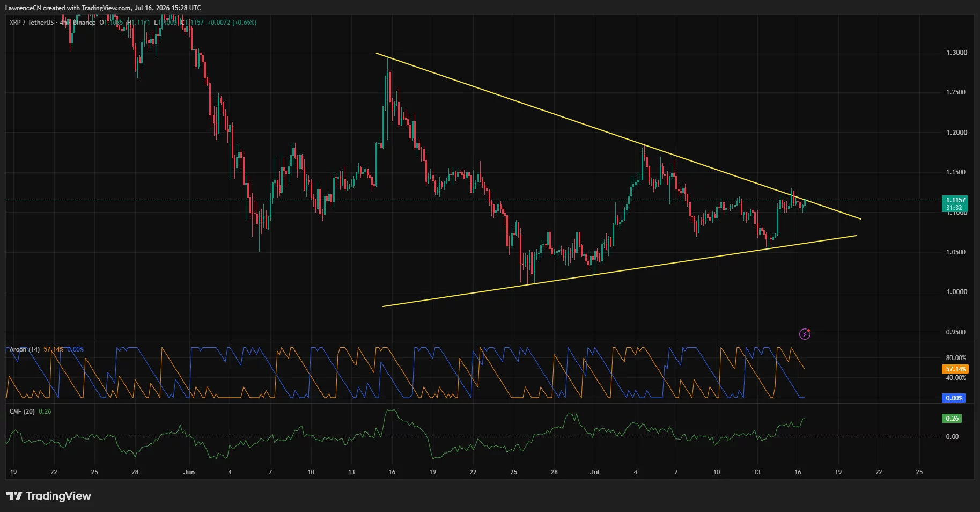Click the purple lightning bolt icon on chart
This screenshot has height=512, width=980.
(805, 334)
